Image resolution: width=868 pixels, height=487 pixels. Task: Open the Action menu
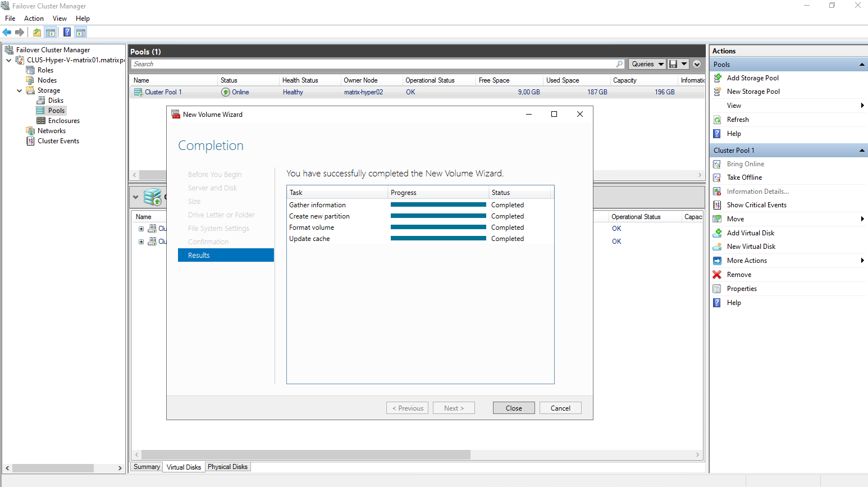(x=34, y=19)
